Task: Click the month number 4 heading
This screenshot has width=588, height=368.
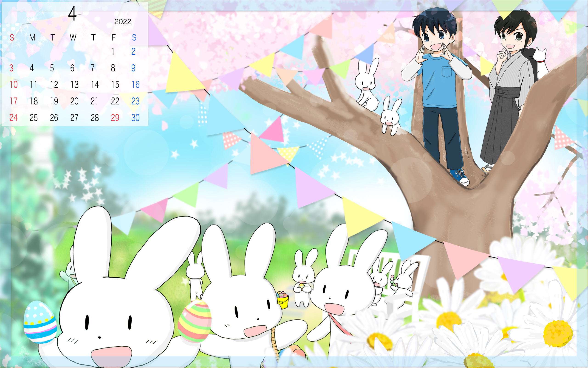Action: pyautogui.click(x=72, y=14)
